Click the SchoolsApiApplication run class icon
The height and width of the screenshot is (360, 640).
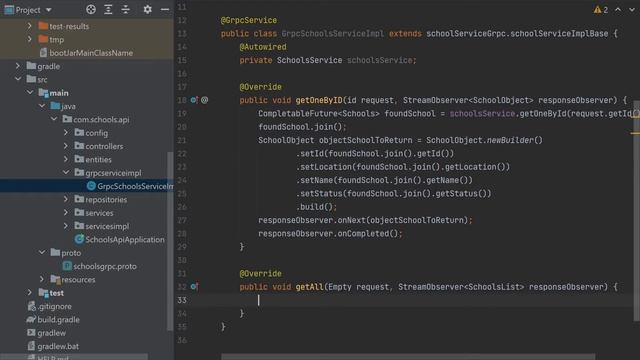[79, 239]
